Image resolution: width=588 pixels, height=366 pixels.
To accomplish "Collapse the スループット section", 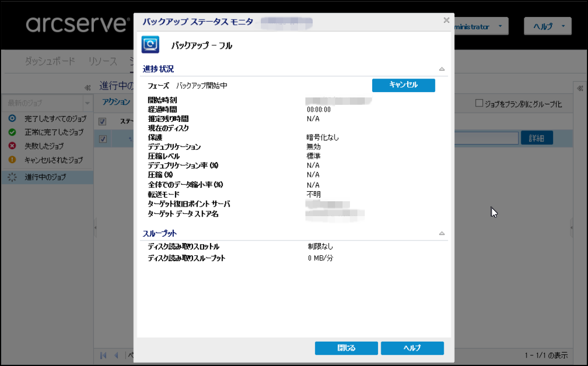I will [442, 233].
